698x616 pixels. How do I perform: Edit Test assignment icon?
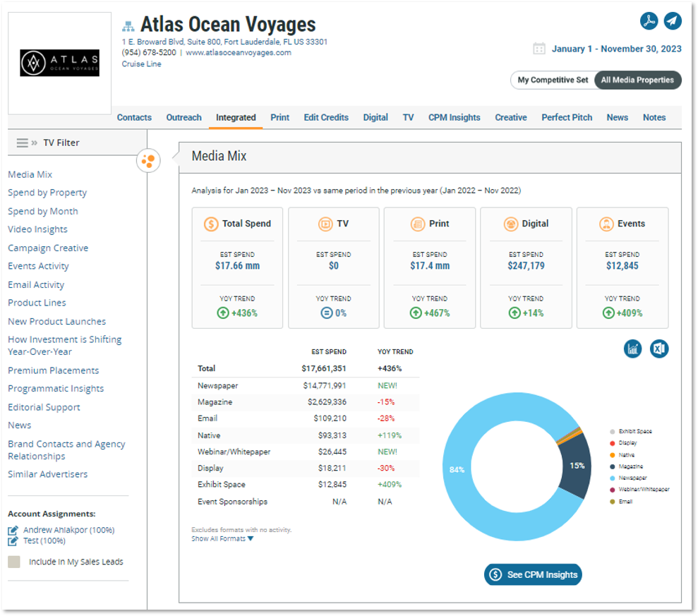[x=13, y=540]
